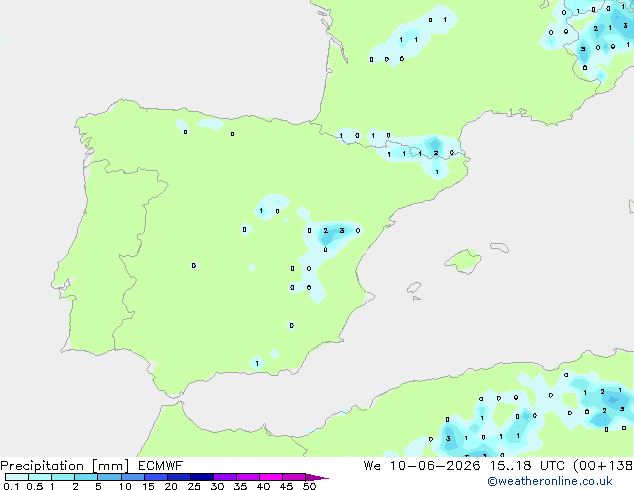Click the purple arrow tip beyond 50
Viewport: 634px width, 490px height.
317,477
